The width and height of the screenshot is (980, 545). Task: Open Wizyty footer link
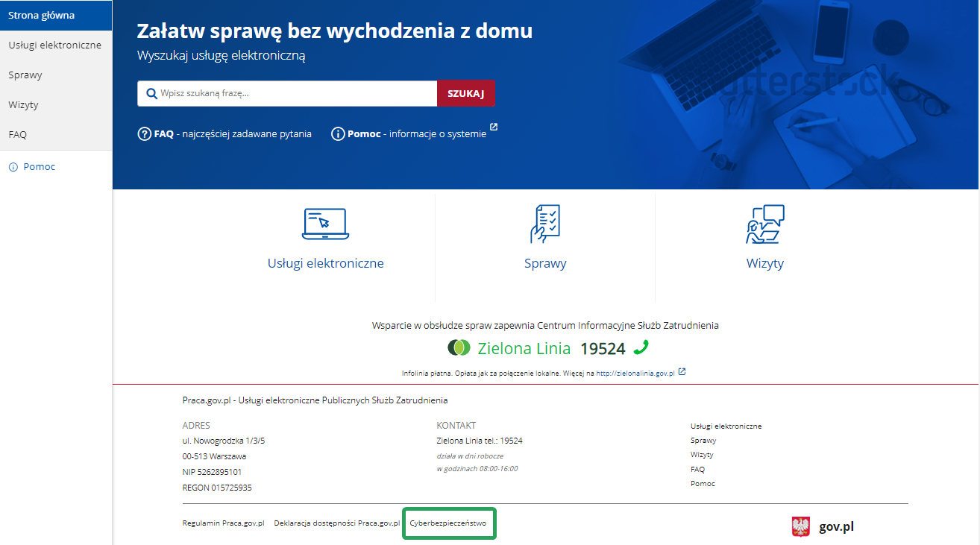pos(702,455)
